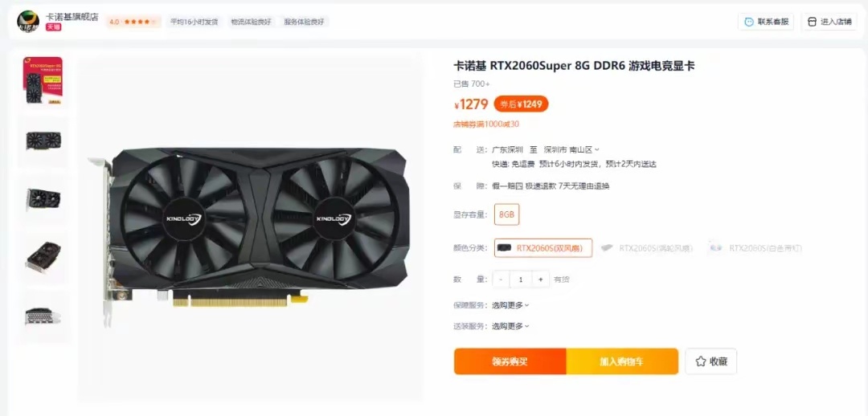Click the 联系客服 customer service icon
The width and height of the screenshot is (868, 416).
(749, 22)
